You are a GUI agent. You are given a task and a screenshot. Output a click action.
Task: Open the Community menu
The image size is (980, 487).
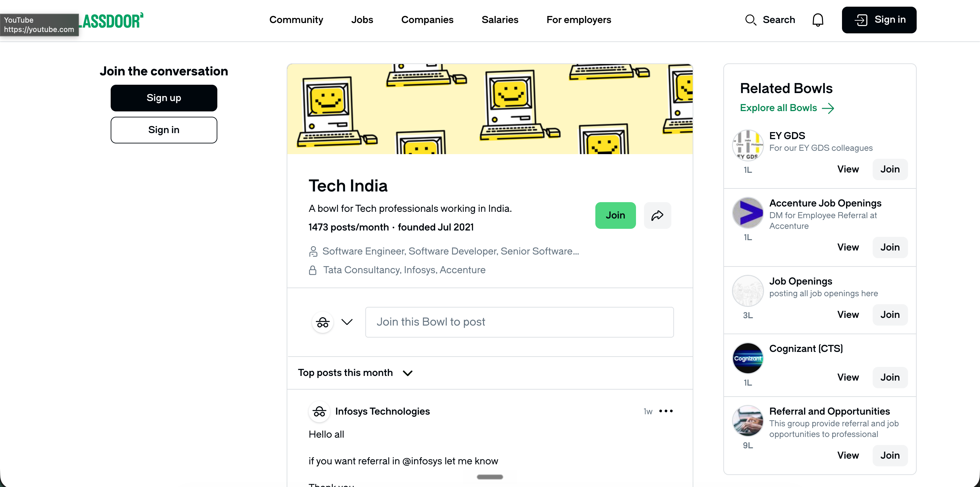296,20
